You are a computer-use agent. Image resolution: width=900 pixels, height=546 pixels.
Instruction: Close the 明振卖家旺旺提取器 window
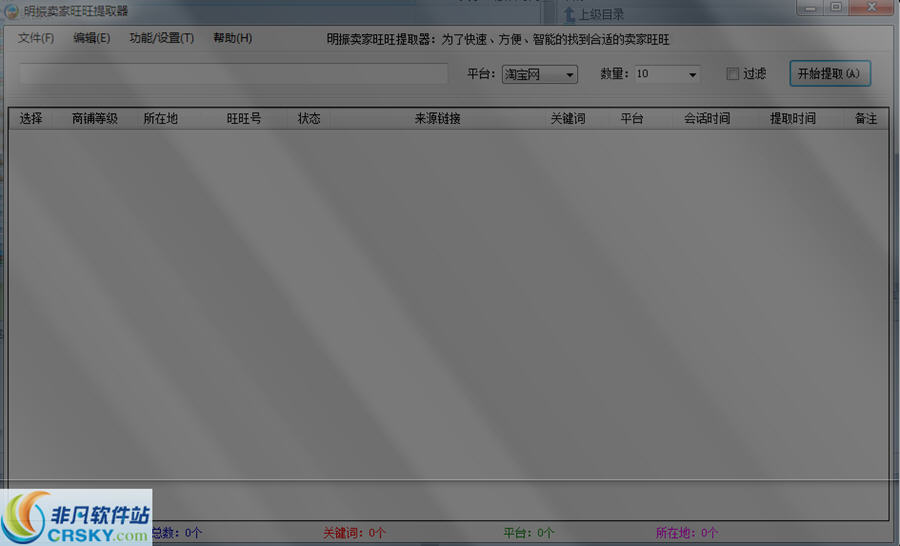coord(871,7)
